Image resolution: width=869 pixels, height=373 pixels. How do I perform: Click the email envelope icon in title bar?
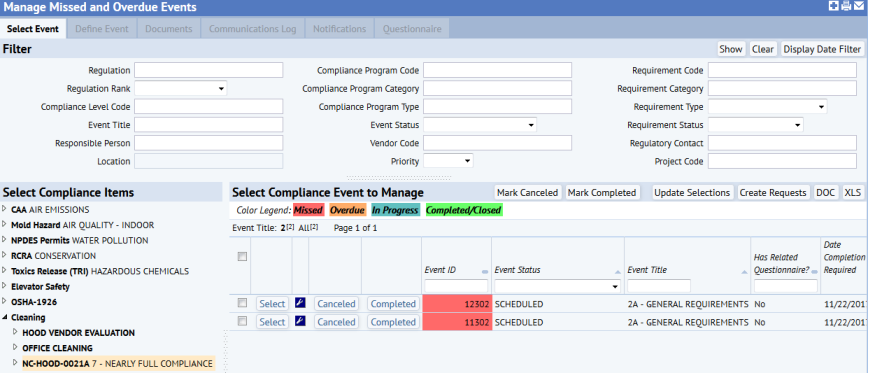pos(859,6)
